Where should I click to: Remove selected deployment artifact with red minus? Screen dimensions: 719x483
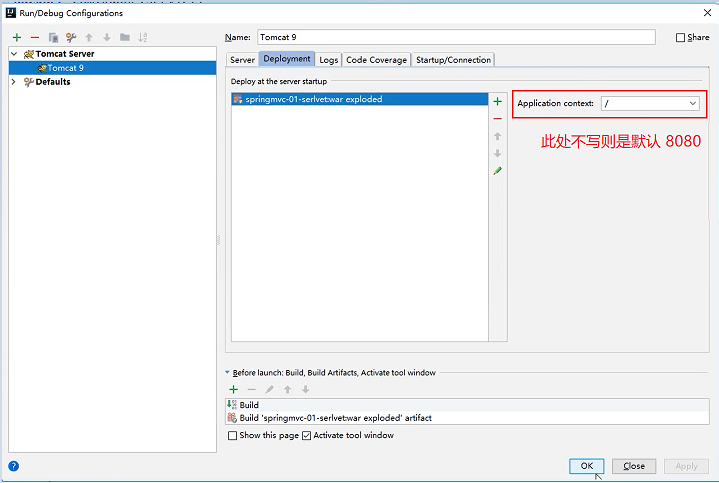pos(498,119)
